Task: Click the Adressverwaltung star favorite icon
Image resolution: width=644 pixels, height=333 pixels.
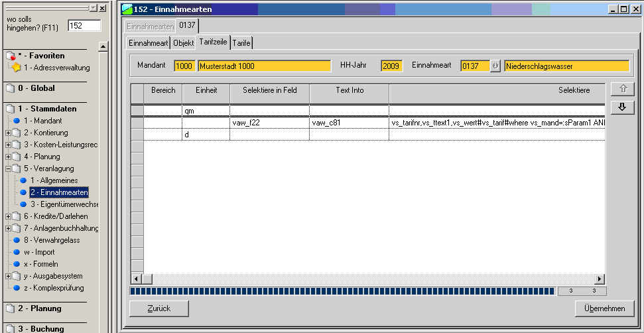Action: [15, 68]
